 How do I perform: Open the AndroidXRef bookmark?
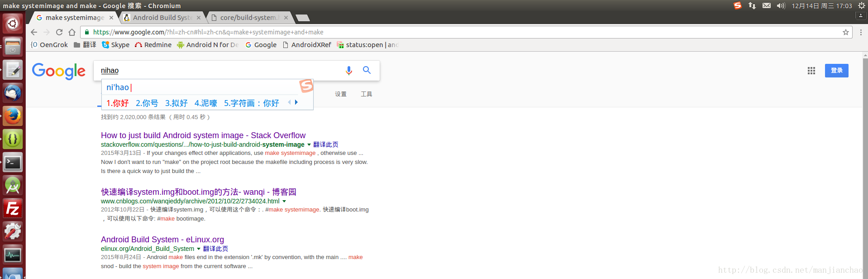click(x=307, y=45)
